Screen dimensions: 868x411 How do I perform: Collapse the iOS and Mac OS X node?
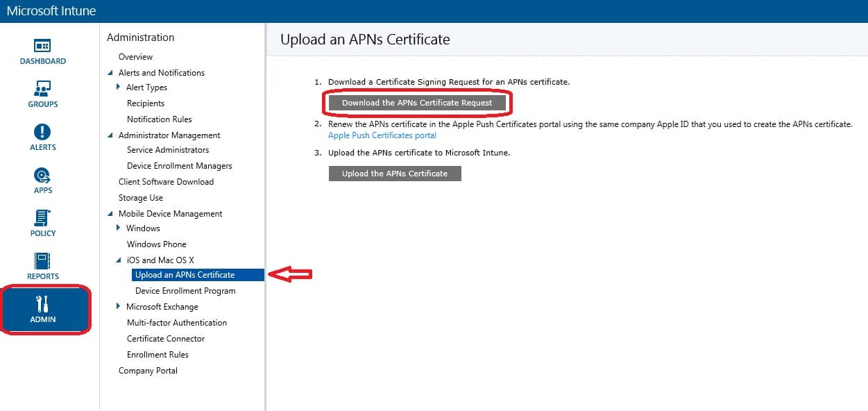(119, 260)
